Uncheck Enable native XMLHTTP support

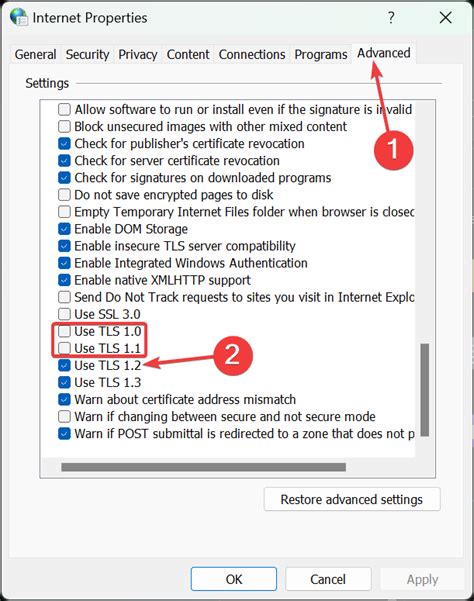[64, 280]
